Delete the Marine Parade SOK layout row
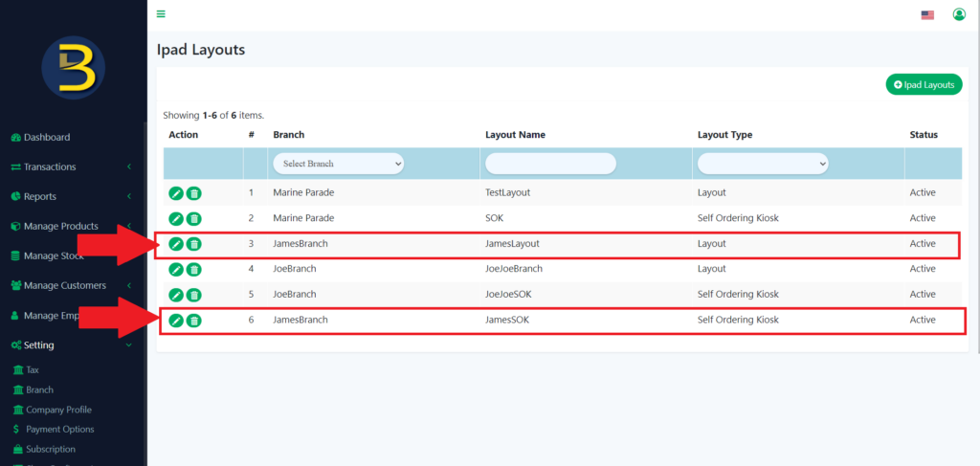The image size is (980, 466). coord(193,218)
